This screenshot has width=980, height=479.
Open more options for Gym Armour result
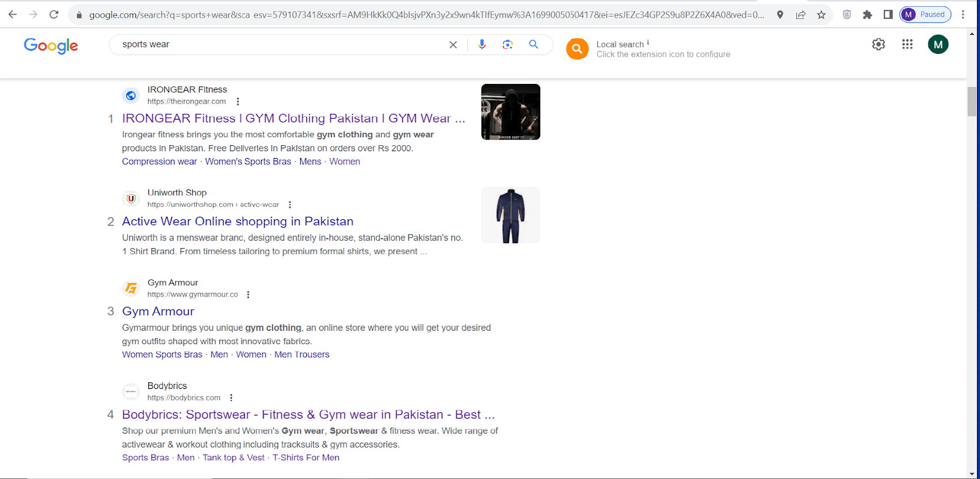pos(248,295)
